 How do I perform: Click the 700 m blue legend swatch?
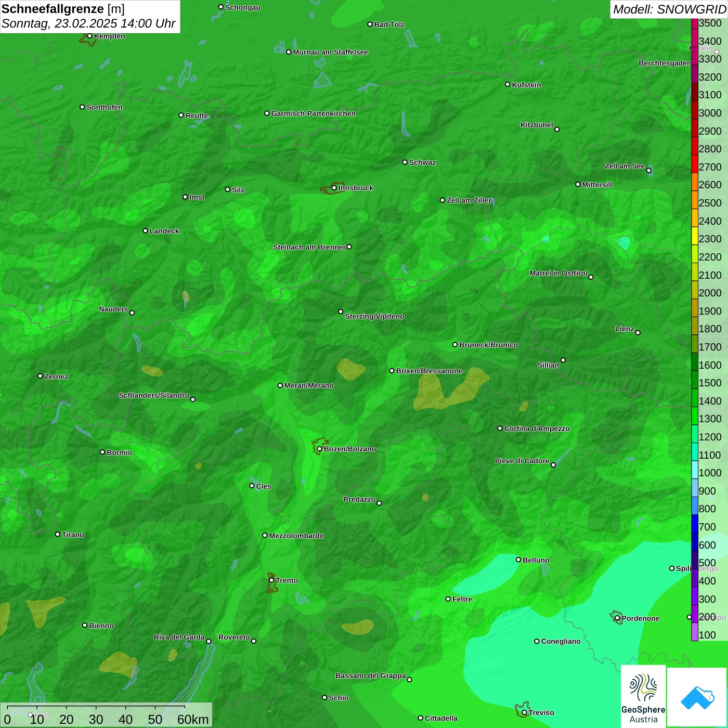pyautogui.click(x=695, y=524)
